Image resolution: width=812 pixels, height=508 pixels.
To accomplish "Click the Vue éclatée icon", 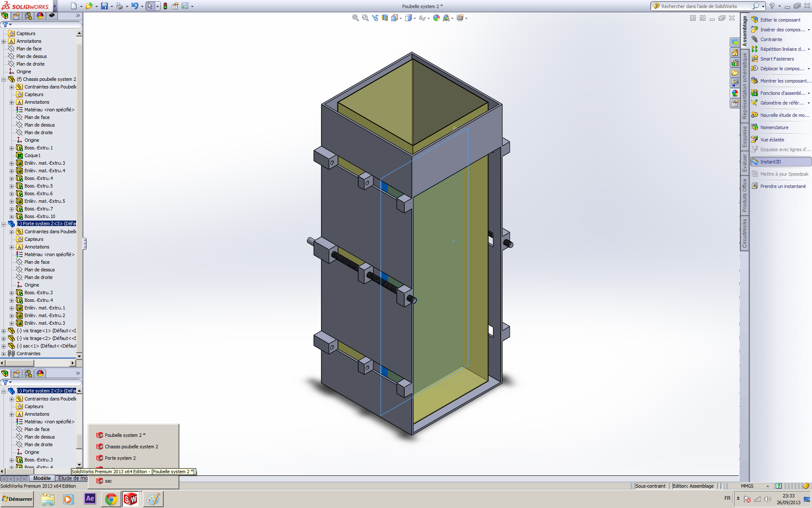I will pyautogui.click(x=754, y=139).
